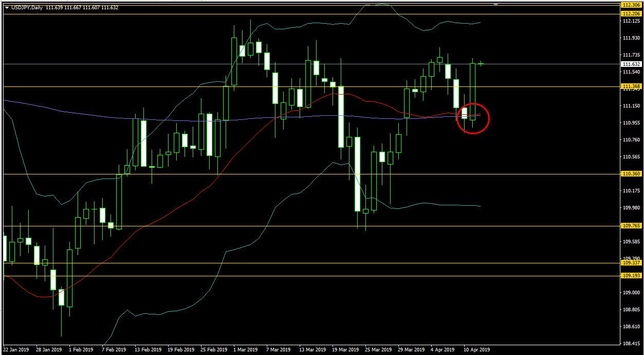This screenshot has width=644, height=355.
Task: Click the 29 Mar 2019 date label
Action: pos(411,350)
